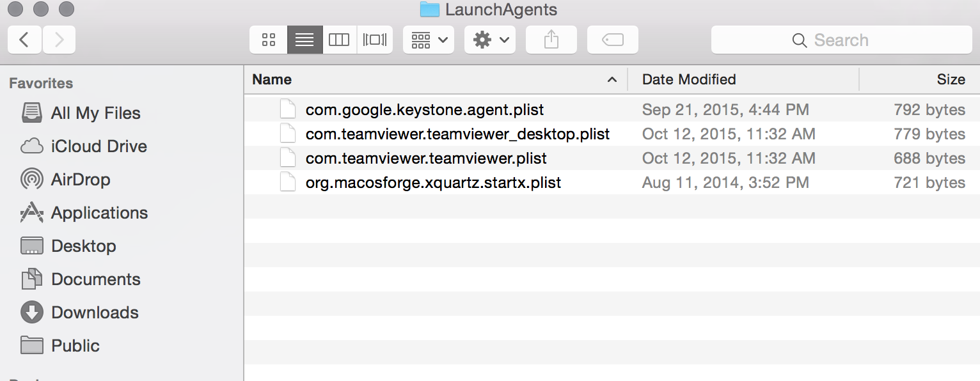This screenshot has height=381, width=980.
Task: Go back to the previous folder
Action: coord(24,40)
